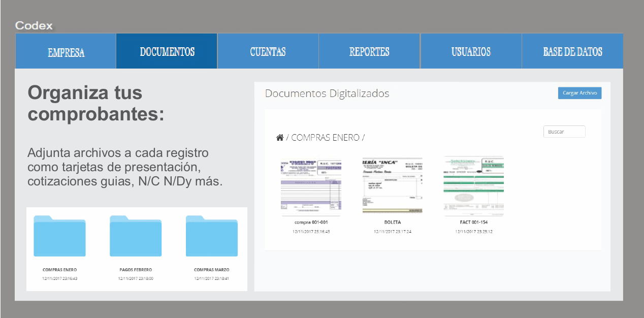644x318 pixels.
Task: Click the compra 001-001 file name
Action: (311, 222)
